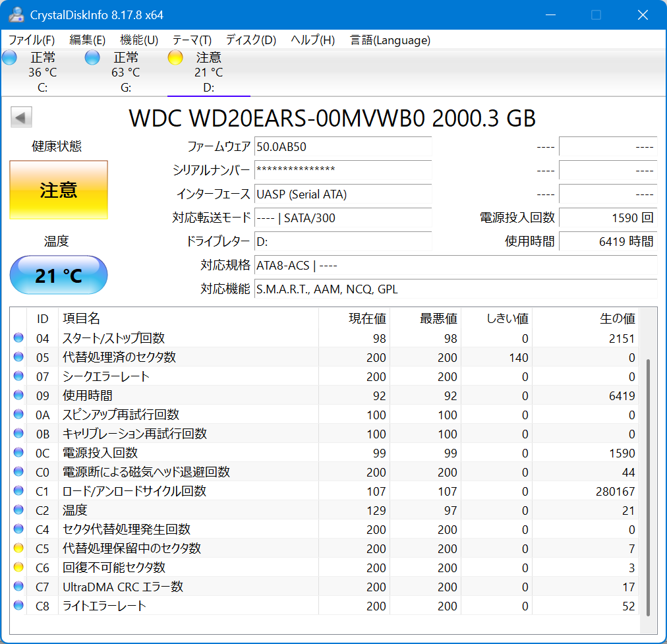
Task: Click the yellow 注意 health status button
Action: click(x=59, y=190)
